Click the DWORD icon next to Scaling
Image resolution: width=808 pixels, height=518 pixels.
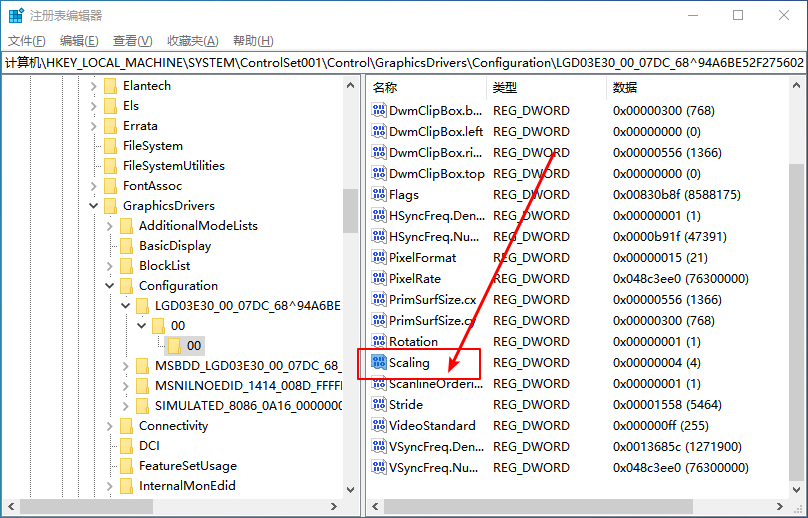(x=379, y=363)
